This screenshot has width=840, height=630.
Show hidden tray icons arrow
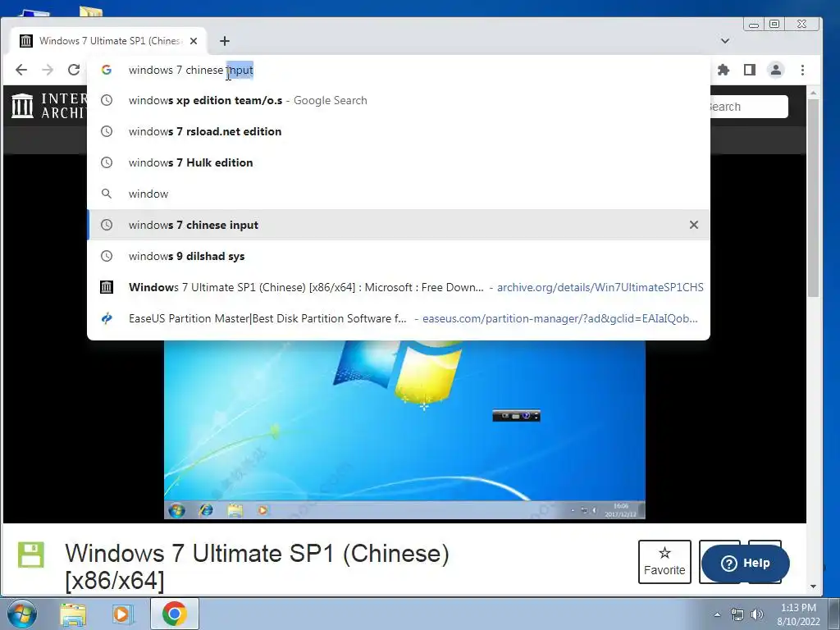point(717,614)
